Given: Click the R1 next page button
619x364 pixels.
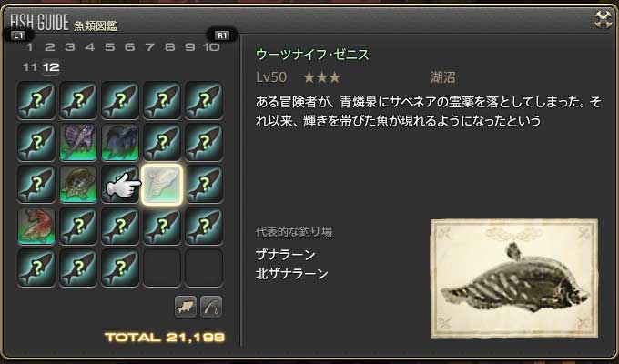Looking at the screenshot, I should pyautogui.click(x=222, y=35).
